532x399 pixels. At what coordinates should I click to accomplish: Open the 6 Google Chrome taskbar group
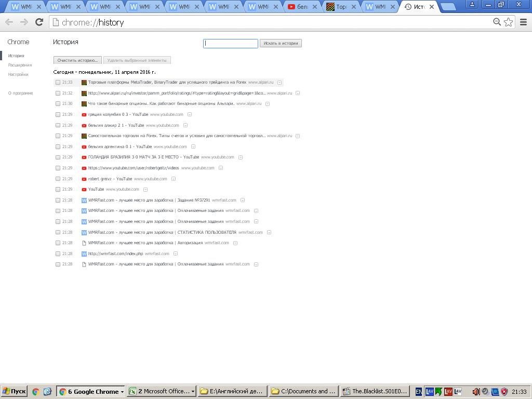pyautogui.click(x=91, y=392)
